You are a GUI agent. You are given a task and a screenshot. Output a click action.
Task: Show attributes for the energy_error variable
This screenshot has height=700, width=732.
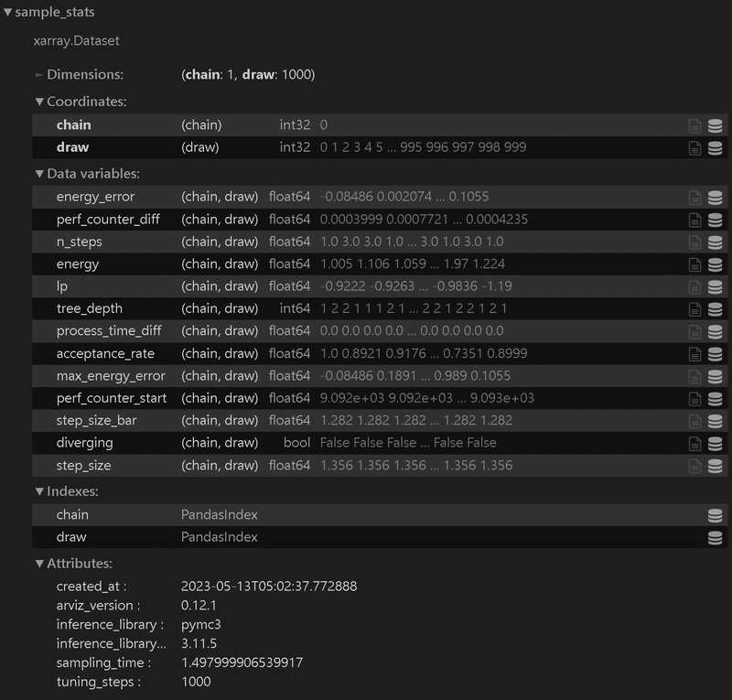[695, 197]
